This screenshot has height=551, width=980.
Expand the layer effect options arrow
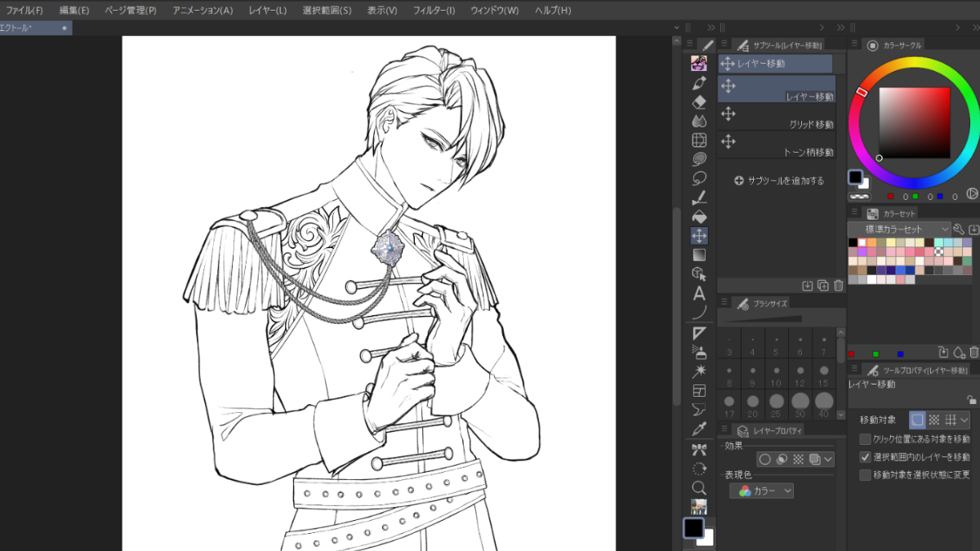(828, 460)
